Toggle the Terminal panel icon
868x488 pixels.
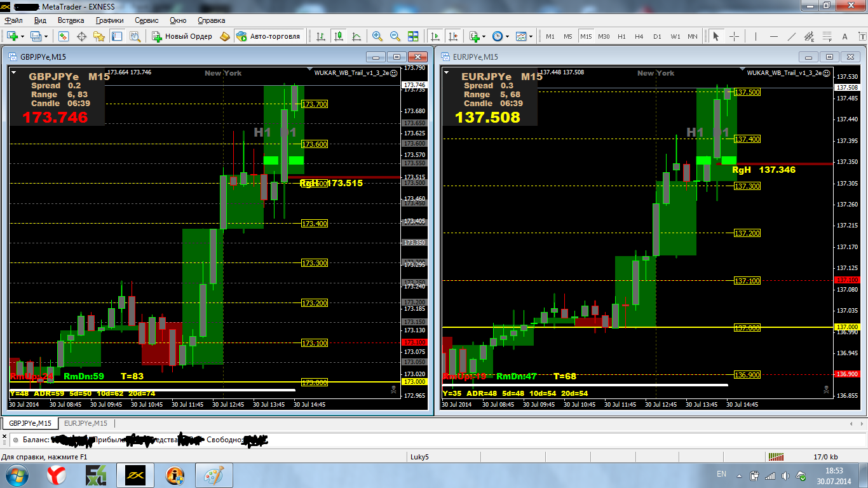117,36
